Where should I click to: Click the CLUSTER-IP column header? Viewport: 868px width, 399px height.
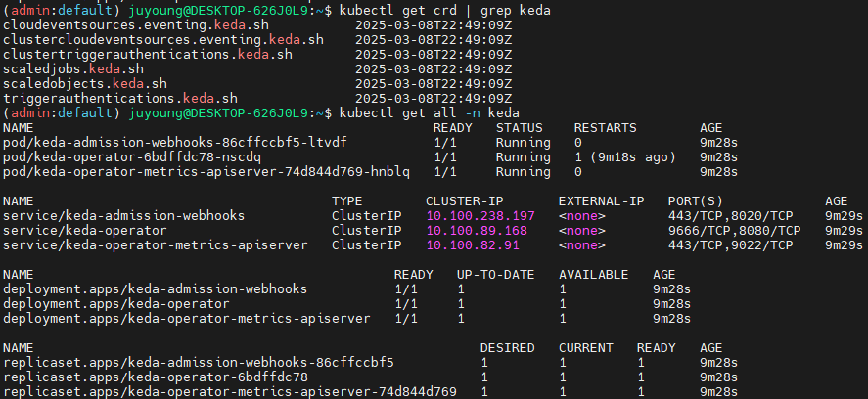coord(465,200)
